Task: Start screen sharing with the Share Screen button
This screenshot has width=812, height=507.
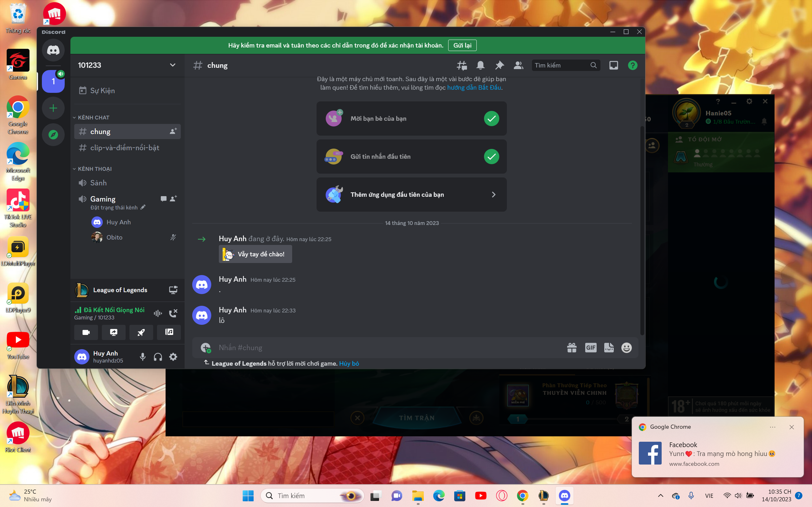Action: 114,332
